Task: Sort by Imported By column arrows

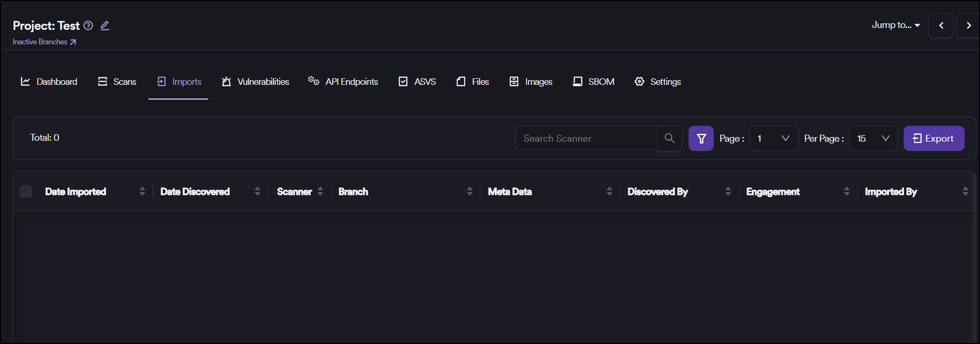Action: point(965,192)
